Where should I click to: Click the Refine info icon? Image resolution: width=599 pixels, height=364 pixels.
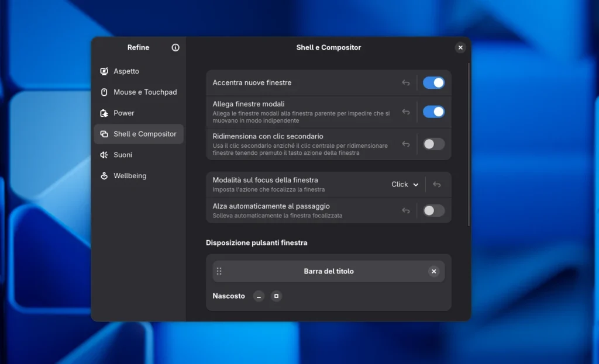click(175, 47)
